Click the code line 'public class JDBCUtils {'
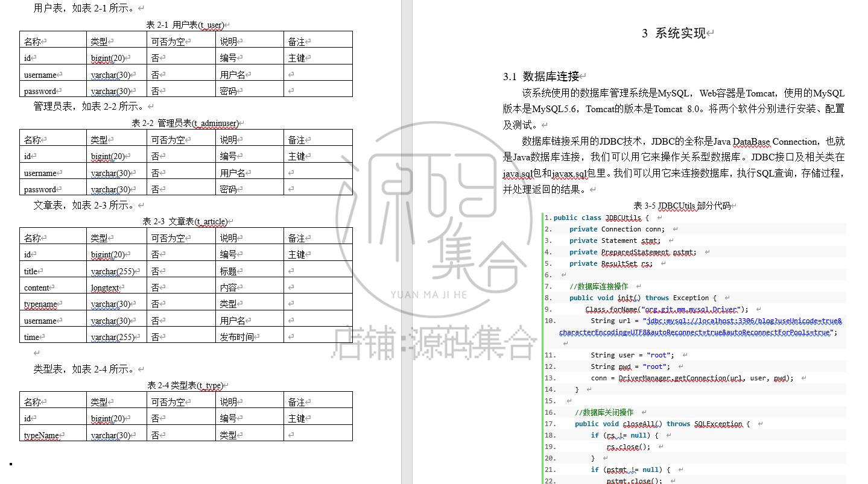The height and width of the screenshot is (484, 868). coord(601,218)
